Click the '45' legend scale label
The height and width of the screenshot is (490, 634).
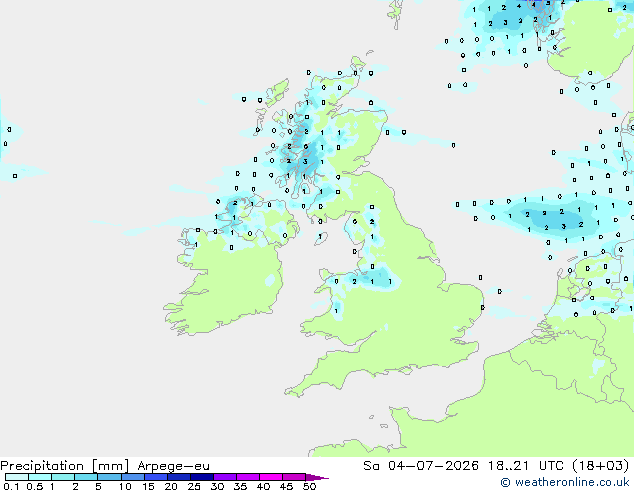286,486
